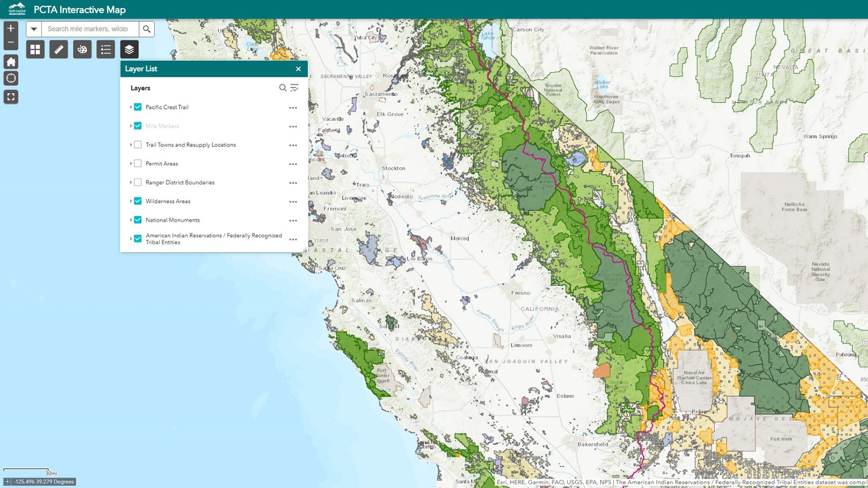This screenshot has height=488, width=868.
Task: Type in the search bar input field
Action: (91, 28)
